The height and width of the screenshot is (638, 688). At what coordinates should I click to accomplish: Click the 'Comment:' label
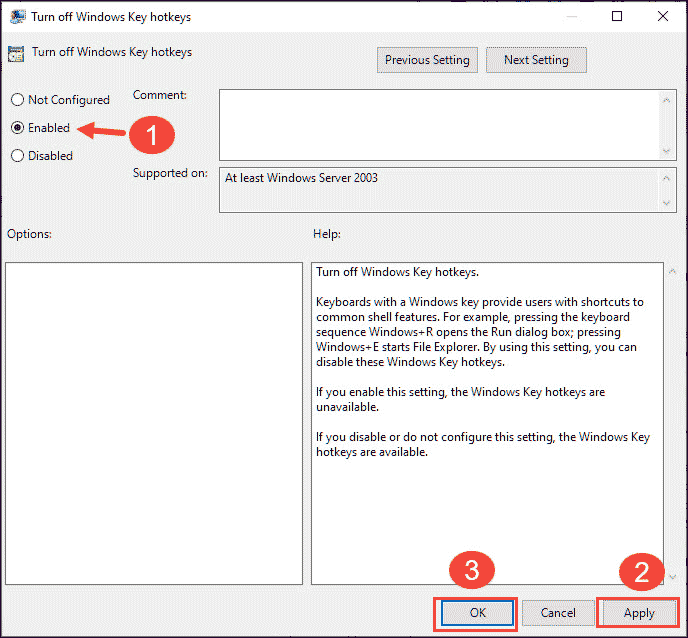[x=160, y=95]
